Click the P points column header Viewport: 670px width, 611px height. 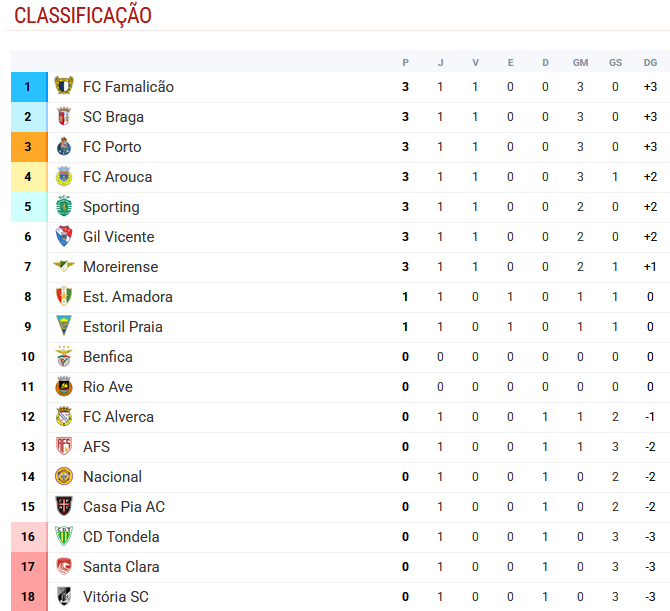point(406,63)
